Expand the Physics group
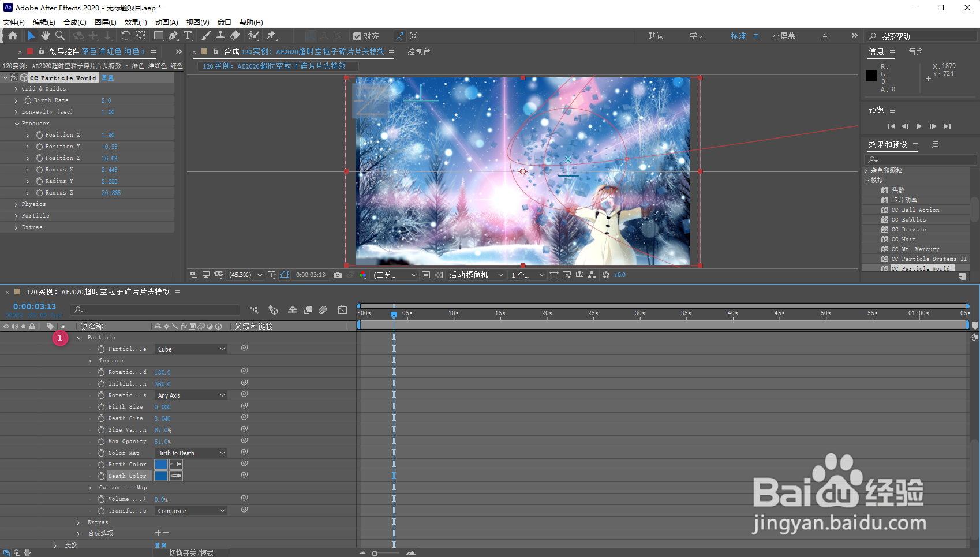 click(x=16, y=204)
